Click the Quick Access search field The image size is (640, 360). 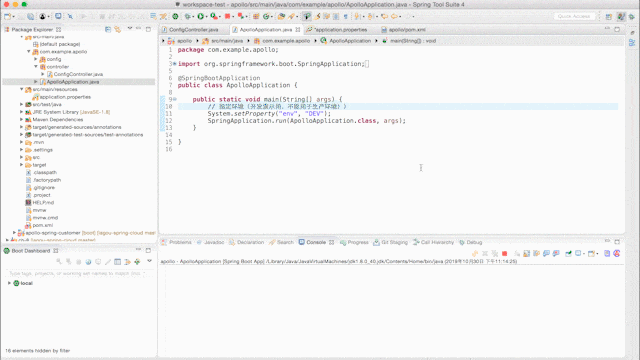[573, 16]
